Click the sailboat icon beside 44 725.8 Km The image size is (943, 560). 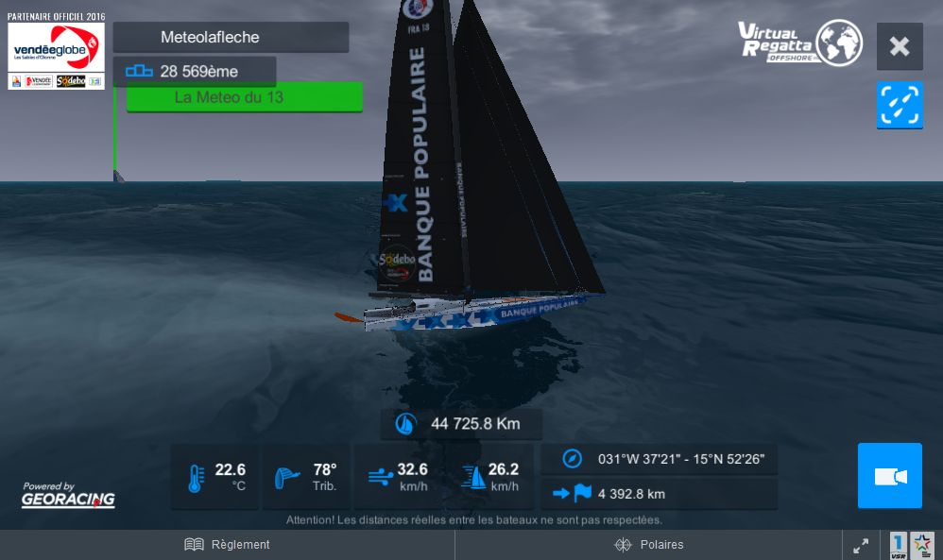point(406,424)
